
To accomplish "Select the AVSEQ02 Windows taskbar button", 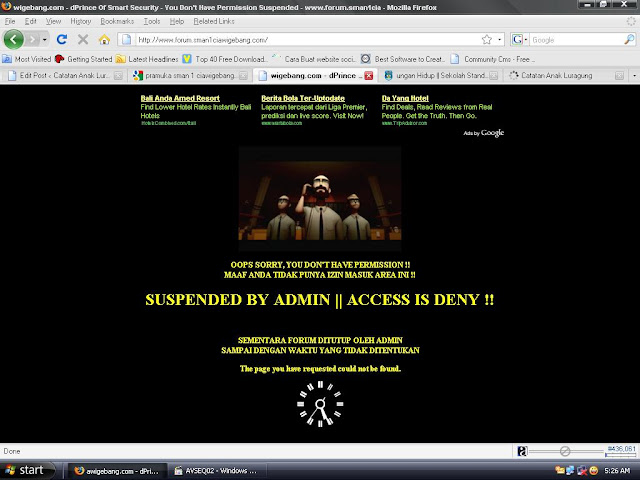I will pos(216,471).
